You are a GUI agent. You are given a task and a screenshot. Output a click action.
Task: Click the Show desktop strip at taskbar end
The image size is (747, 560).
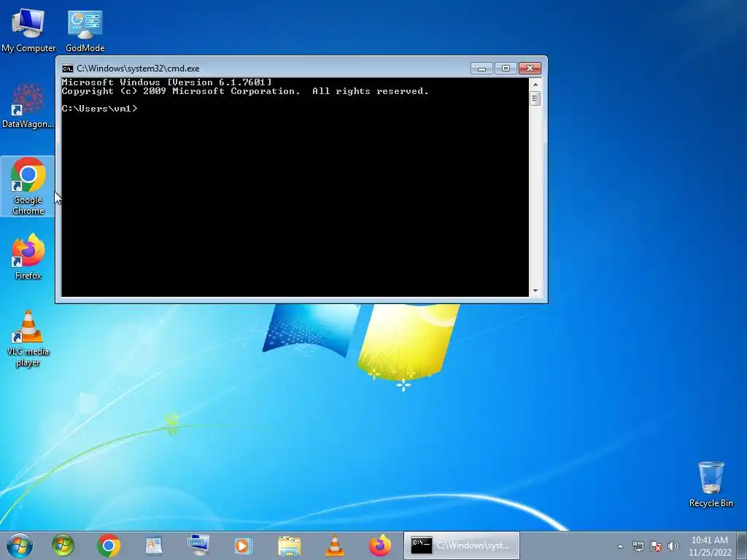[x=742, y=545]
